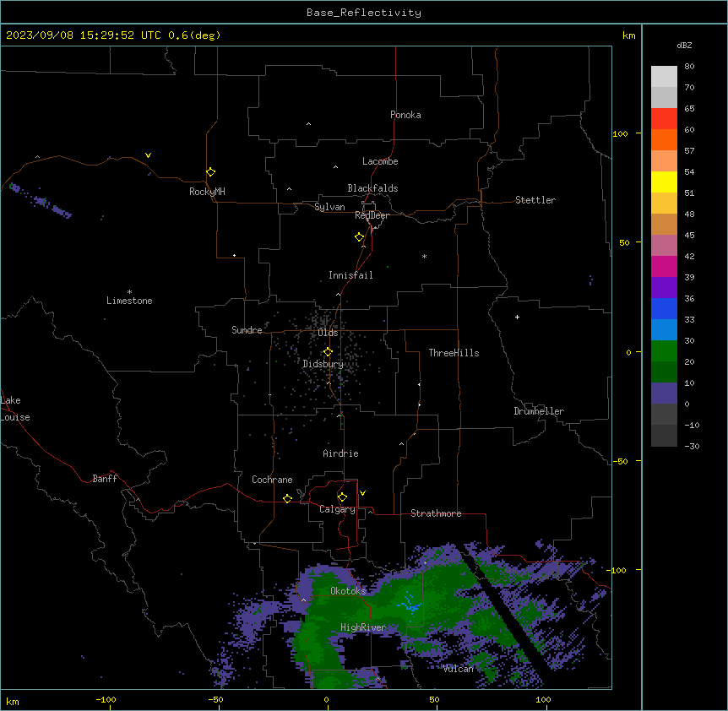
Task: Click the -100 tick label on the bottom axis
Action: click(106, 699)
